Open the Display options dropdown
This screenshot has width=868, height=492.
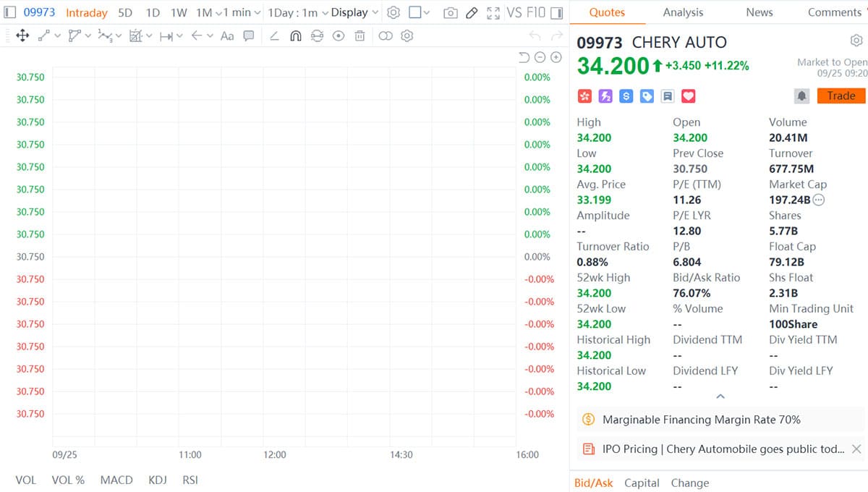point(354,12)
